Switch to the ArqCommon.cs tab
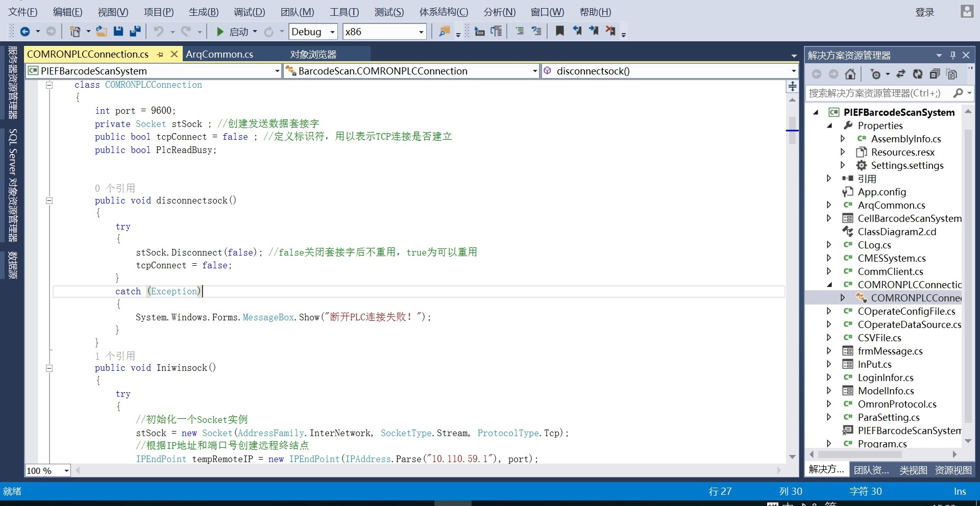 [x=219, y=55]
